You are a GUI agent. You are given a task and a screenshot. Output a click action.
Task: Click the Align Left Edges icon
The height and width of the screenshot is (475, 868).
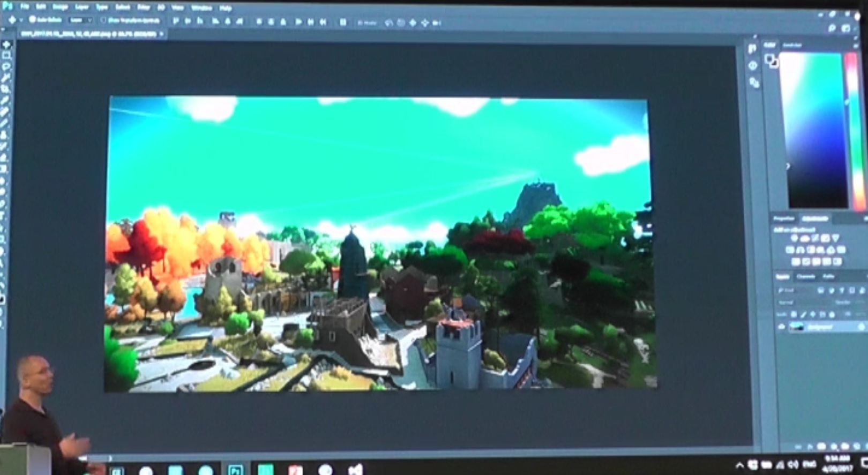point(215,21)
